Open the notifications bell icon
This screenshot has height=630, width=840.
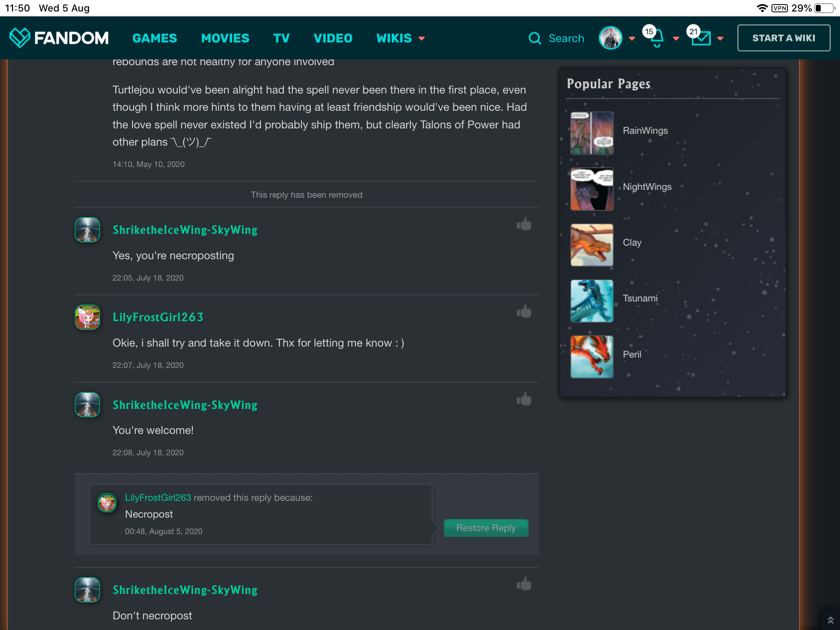point(657,39)
